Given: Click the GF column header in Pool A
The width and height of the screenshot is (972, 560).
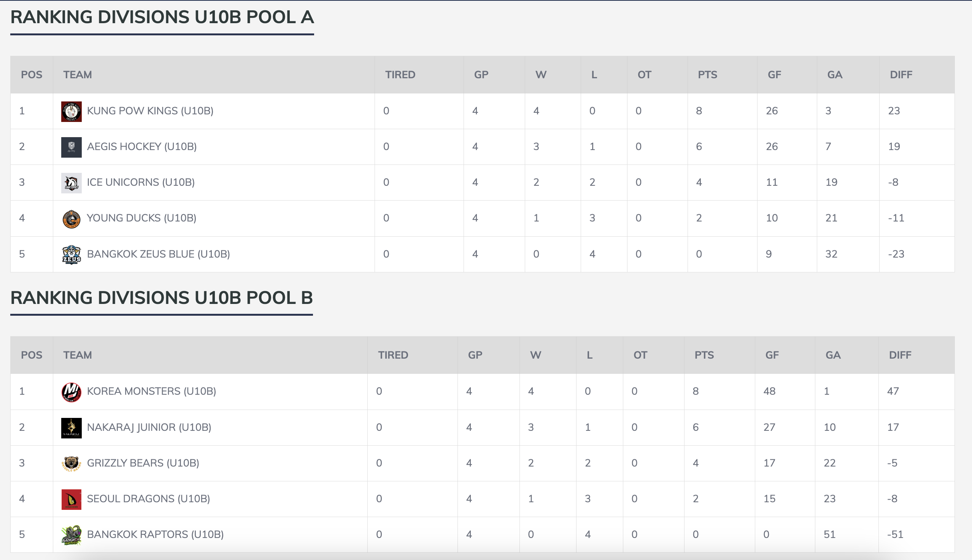Looking at the screenshot, I should (774, 74).
